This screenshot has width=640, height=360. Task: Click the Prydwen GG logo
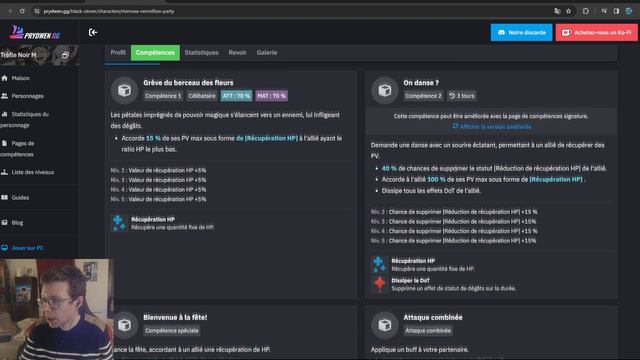pyautogui.click(x=35, y=33)
